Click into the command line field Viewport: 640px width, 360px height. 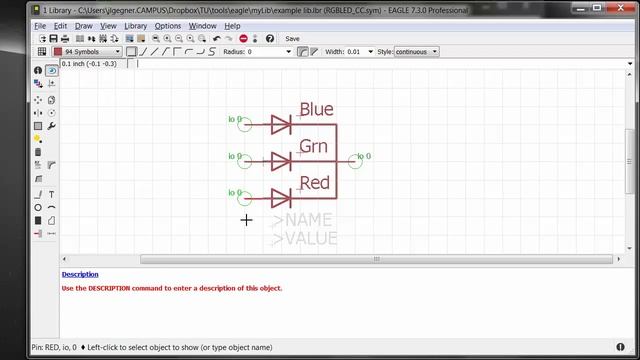(x=380, y=64)
